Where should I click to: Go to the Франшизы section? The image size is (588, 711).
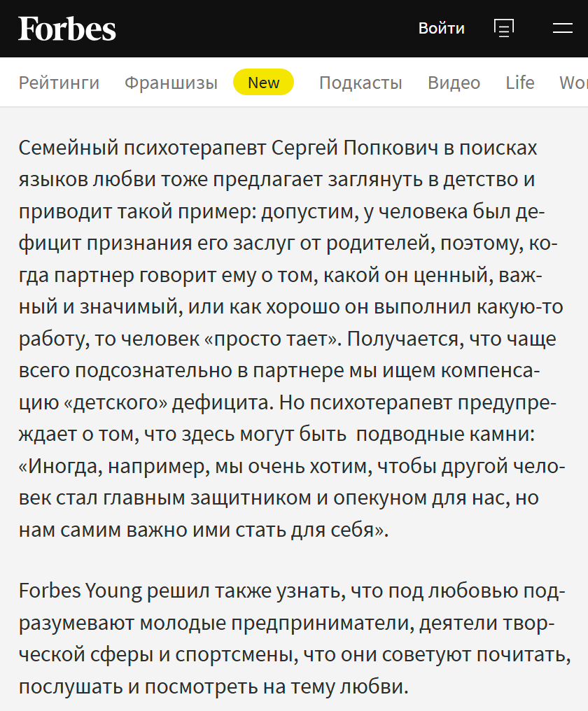[x=171, y=83]
